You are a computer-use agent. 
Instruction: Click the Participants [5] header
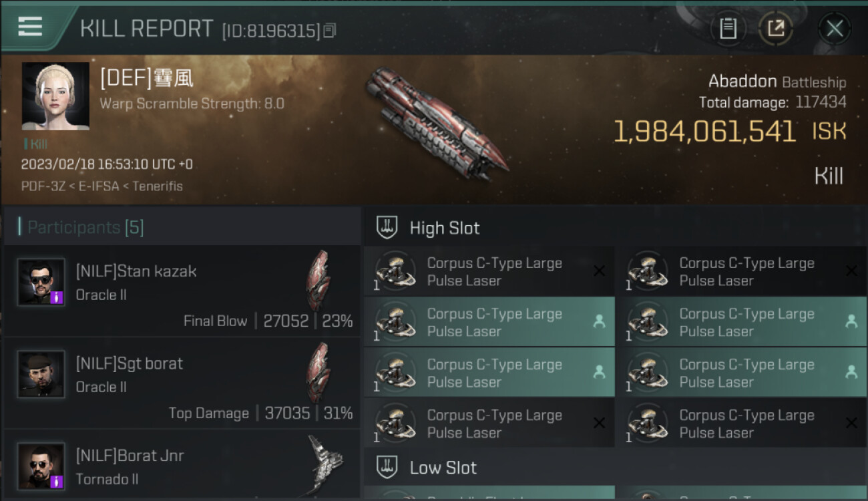point(85,228)
